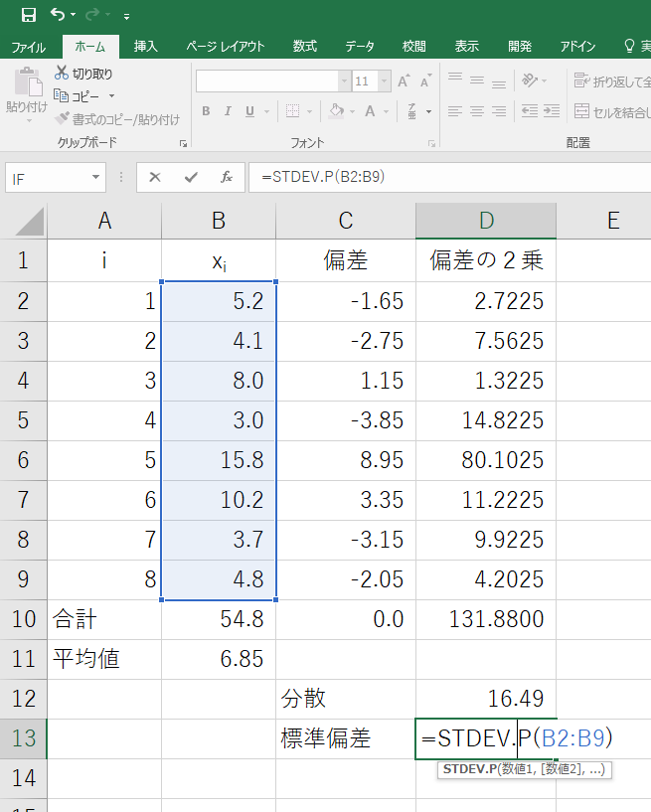Click the Tell Me lightbulb icon
This screenshot has width=651, height=812.
(629, 46)
